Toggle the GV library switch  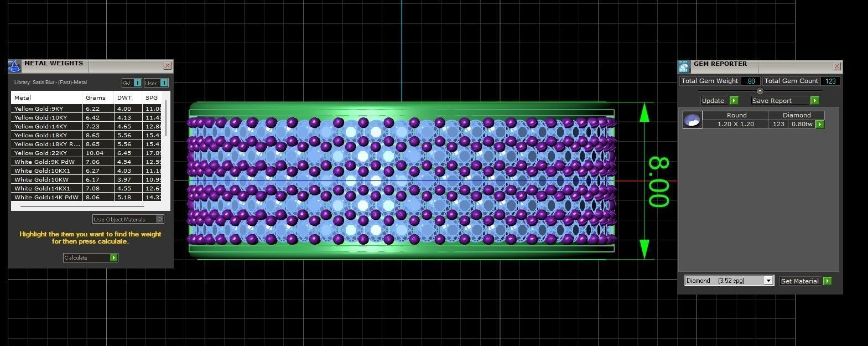pos(132,83)
